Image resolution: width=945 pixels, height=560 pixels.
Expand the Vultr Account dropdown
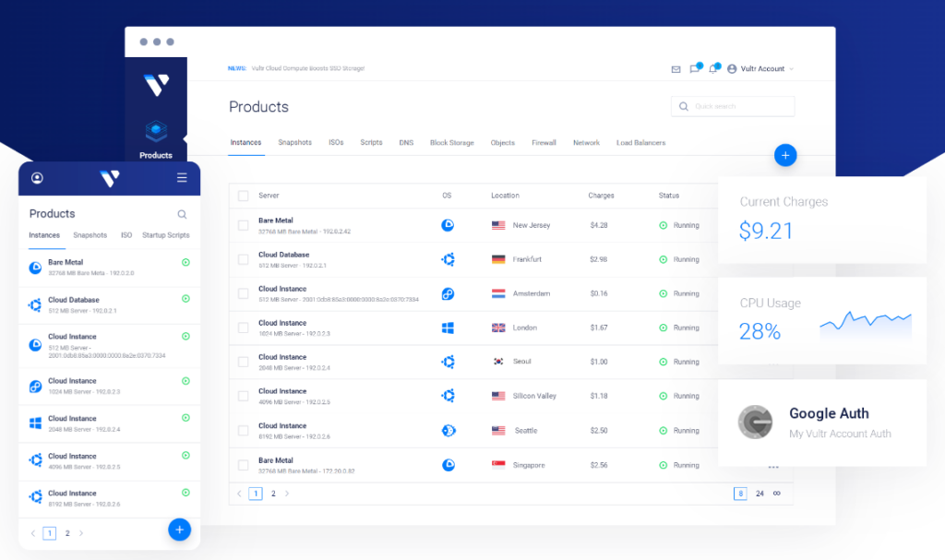tap(760, 68)
